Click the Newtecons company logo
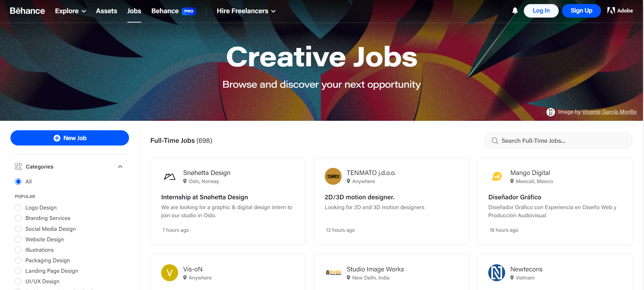Screen dimensions: 644x290 point(496,272)
